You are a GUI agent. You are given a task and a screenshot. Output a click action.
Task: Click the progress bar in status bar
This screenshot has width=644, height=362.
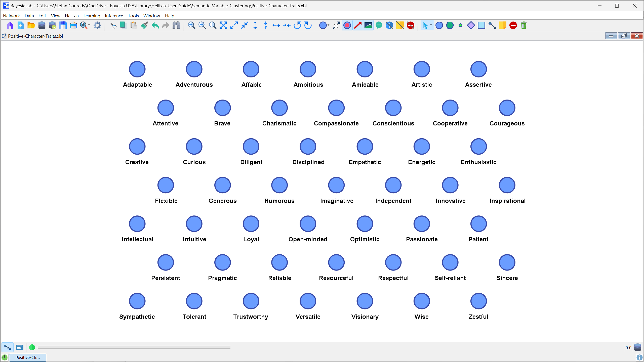[134, 347]
